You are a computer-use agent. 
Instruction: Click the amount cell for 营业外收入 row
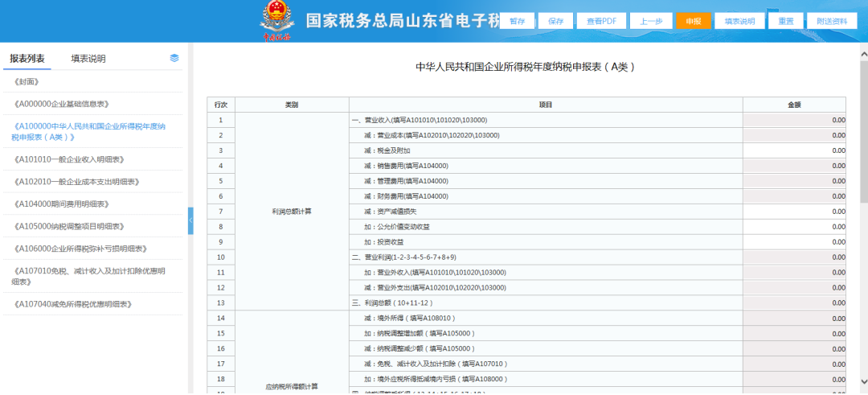(x=794, y=273)
